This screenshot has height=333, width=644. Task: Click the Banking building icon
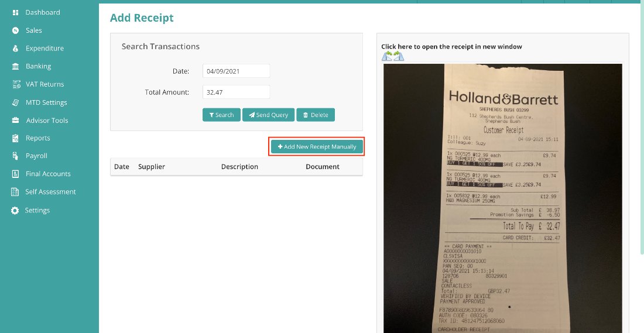(x=16, y=66)
